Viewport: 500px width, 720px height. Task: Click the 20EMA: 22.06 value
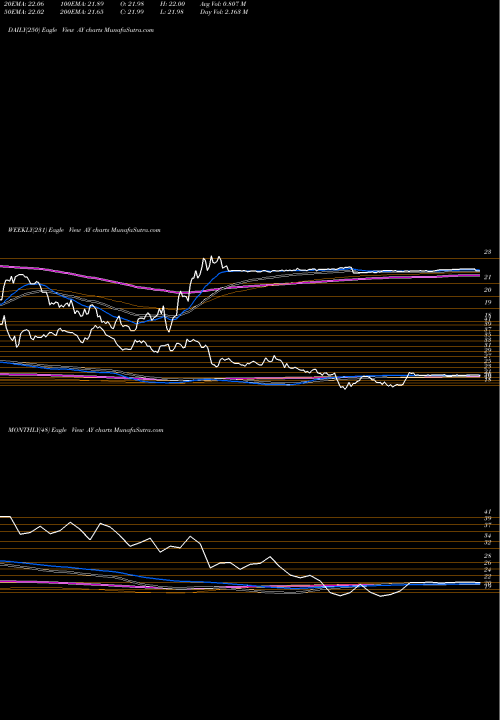24,4
